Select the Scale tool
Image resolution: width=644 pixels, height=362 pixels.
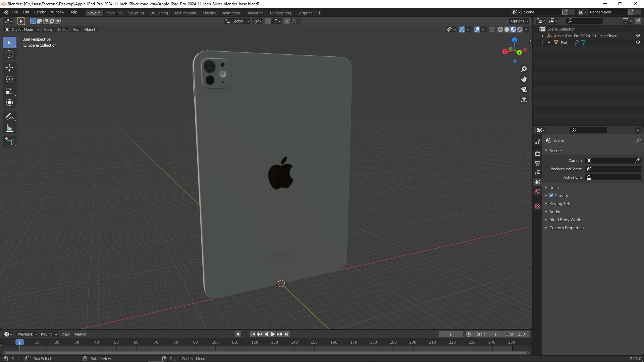click(9, 91)
